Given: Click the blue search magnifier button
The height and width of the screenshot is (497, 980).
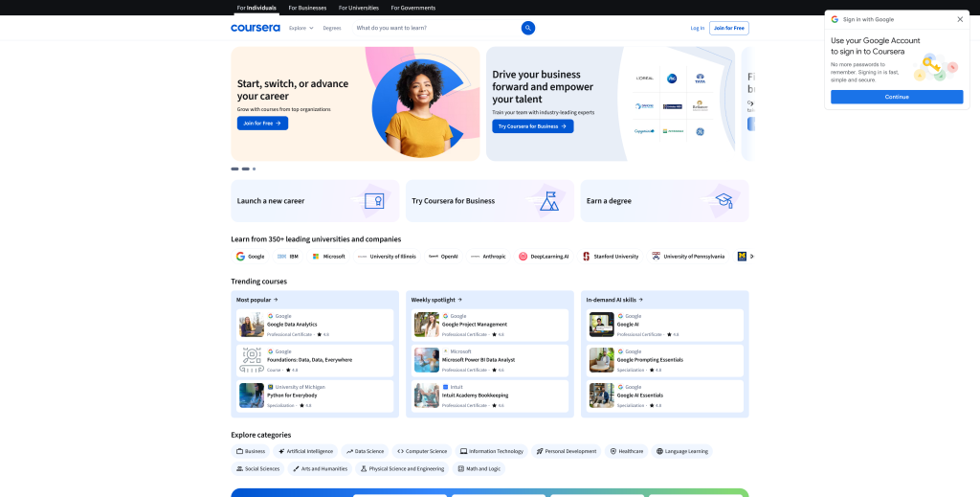Looking at the screenshot, I should tap(528, 28).
